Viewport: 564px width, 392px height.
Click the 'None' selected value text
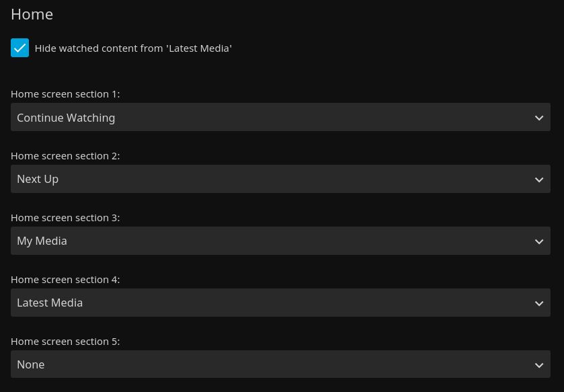[31, 364]
